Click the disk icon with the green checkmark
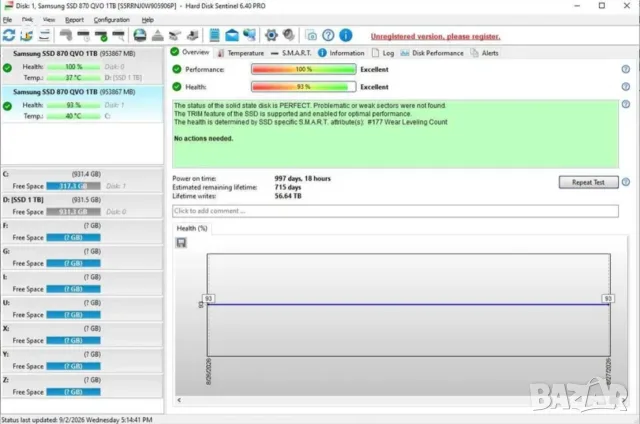Viewport: 640px width, 424px height. pos(101,36)
